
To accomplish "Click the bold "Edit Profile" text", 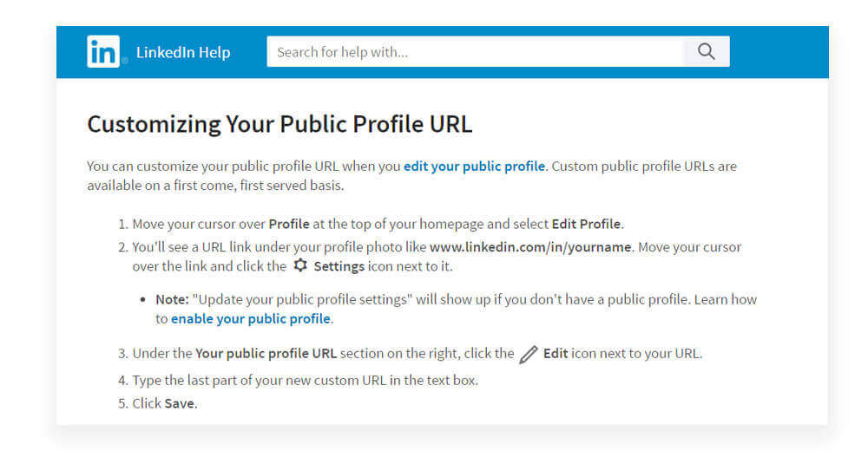I will 587,224.
